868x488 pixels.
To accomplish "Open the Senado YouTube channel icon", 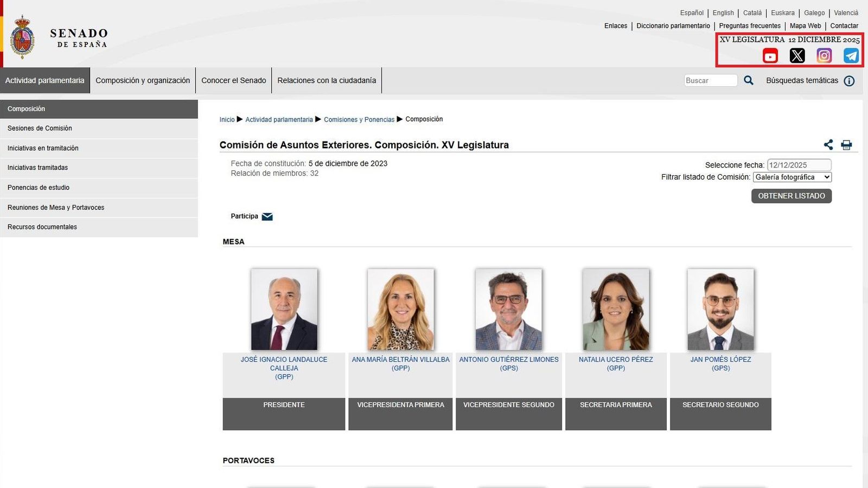I will (770, 55).
